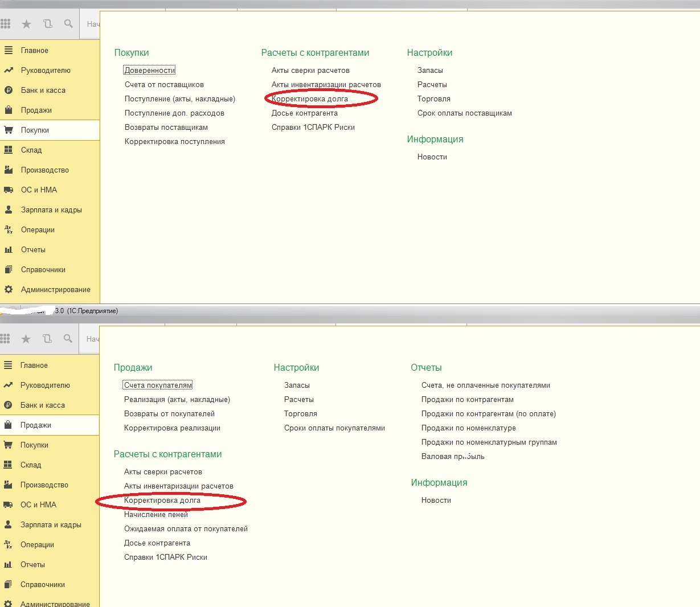Viewport: 700px width, 607px height.
Task: Click the truck icon in lower sidebar
Action: (x=8, y=505)
